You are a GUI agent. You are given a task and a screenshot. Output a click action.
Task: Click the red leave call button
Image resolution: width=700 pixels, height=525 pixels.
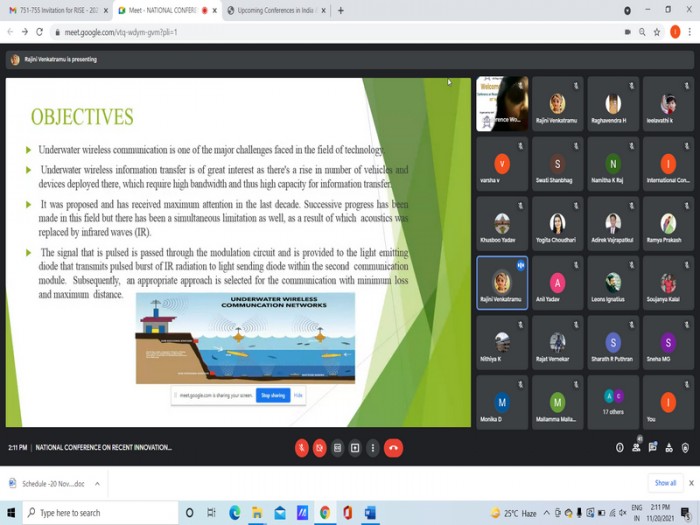pos(393,448)
